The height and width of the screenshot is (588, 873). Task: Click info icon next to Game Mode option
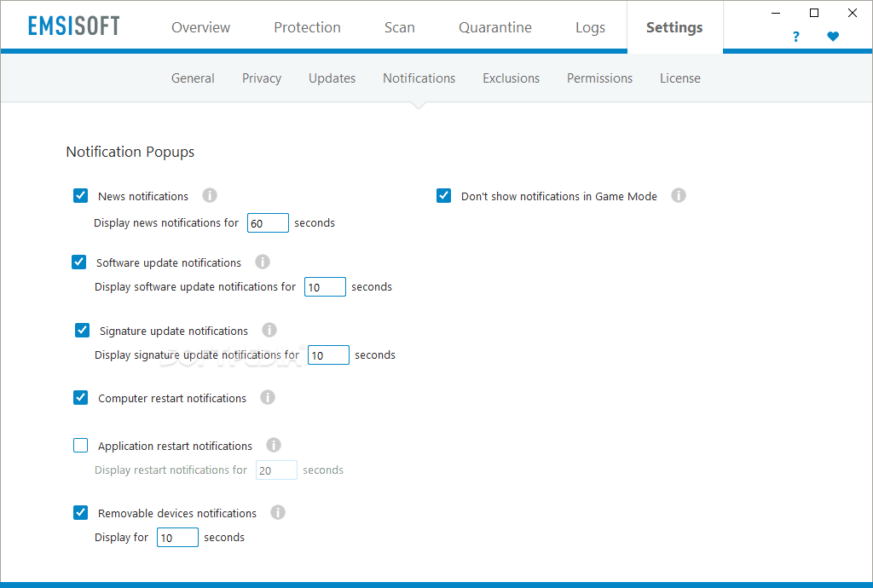click(x=678, y=195)
